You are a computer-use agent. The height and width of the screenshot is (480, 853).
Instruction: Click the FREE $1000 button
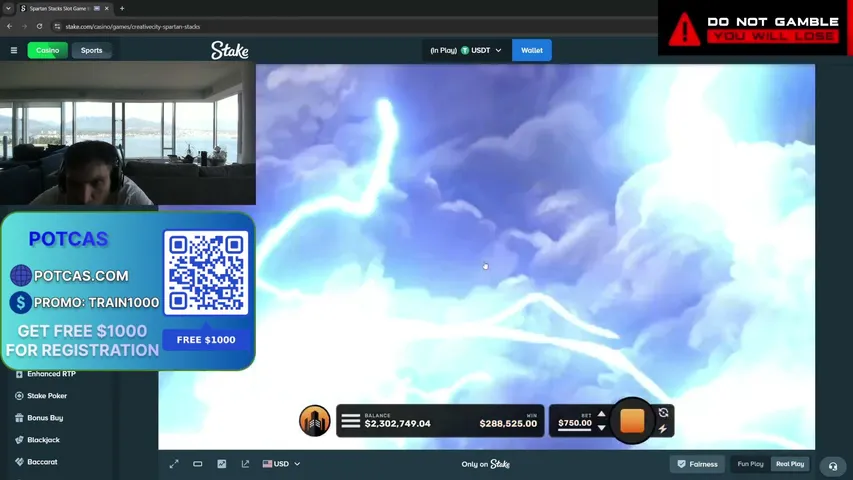206,340
